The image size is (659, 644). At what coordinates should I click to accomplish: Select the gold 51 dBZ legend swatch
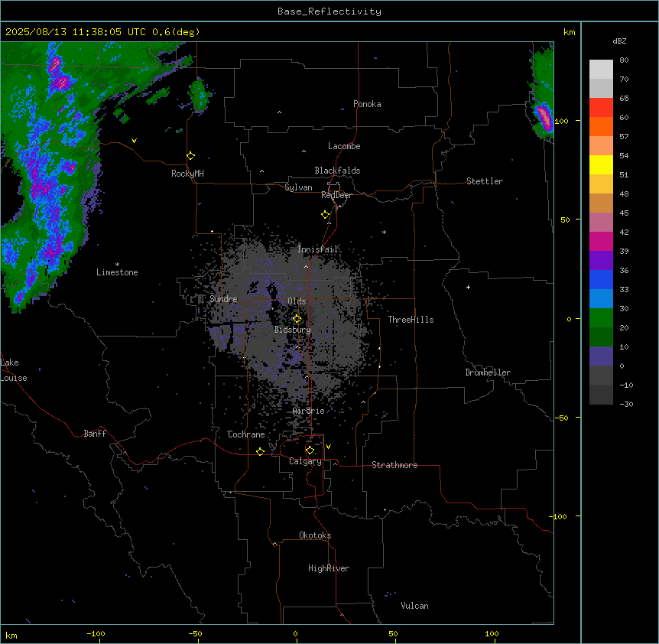[x=601, y=184]
